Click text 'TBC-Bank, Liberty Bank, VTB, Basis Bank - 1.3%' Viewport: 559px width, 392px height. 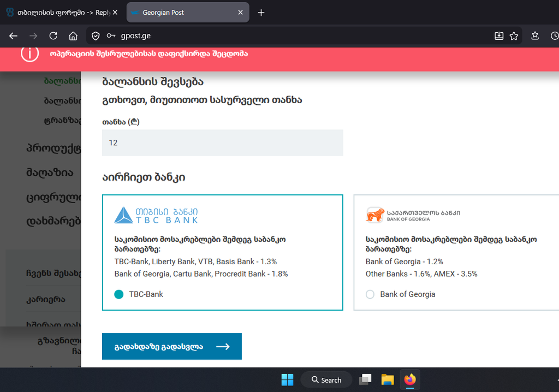click(195, 262)
